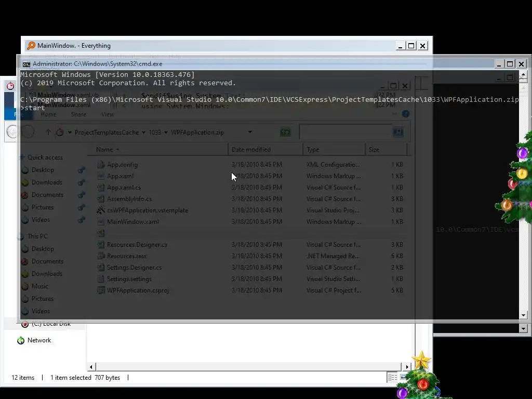Select Pictures under Quick access
This screenshot has height=399, width=532.
coord(43,207)
